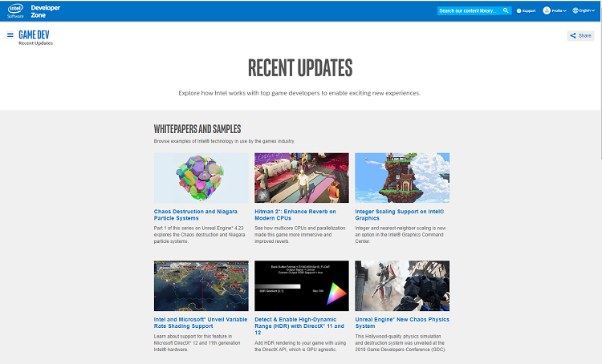Viewport: 602px width, 364px height.
Task: Click the HDR color triangle thumbnail
Action: [302, 285]
